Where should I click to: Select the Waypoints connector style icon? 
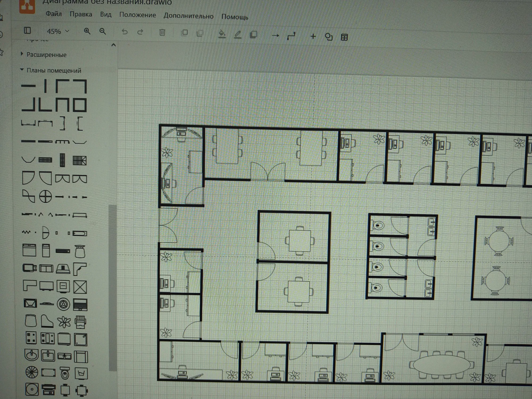292,36
